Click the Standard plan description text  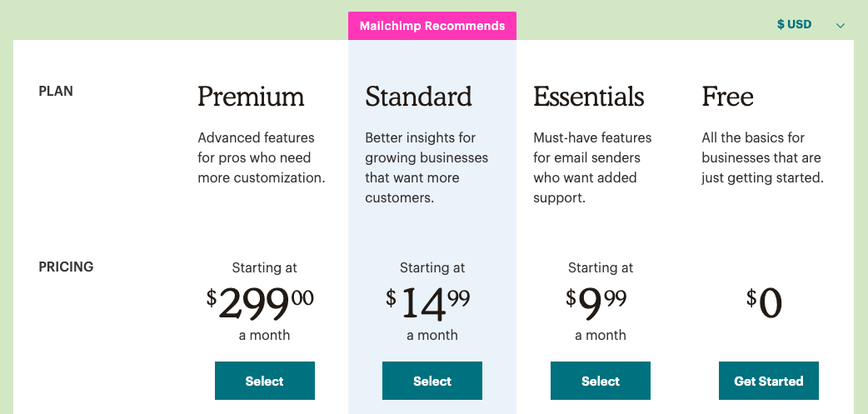(427, 167)
